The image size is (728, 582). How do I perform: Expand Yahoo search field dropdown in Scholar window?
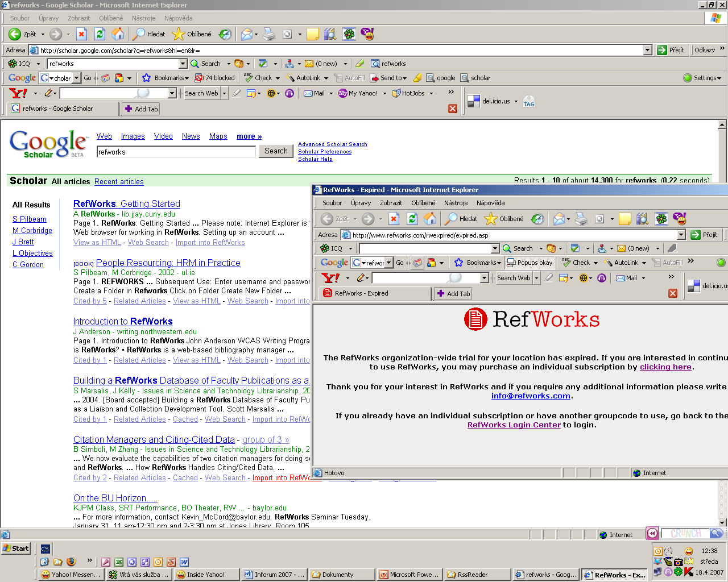click(172, 93)
